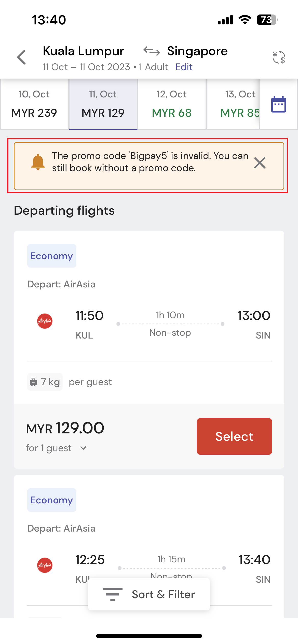Expand the for 1 guest price breakdown
298x644 pixels.
coord(57,448)
